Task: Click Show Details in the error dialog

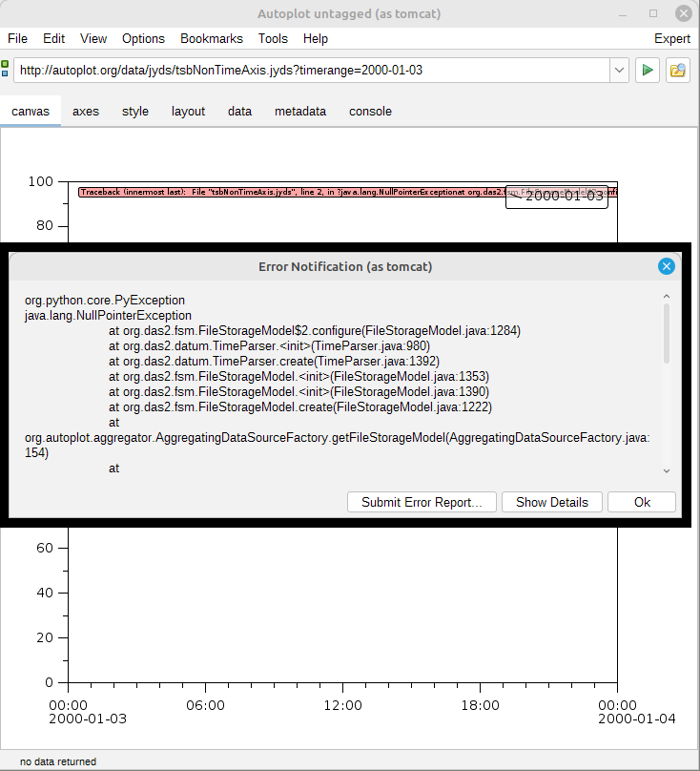Action: [x=552, y=502]
